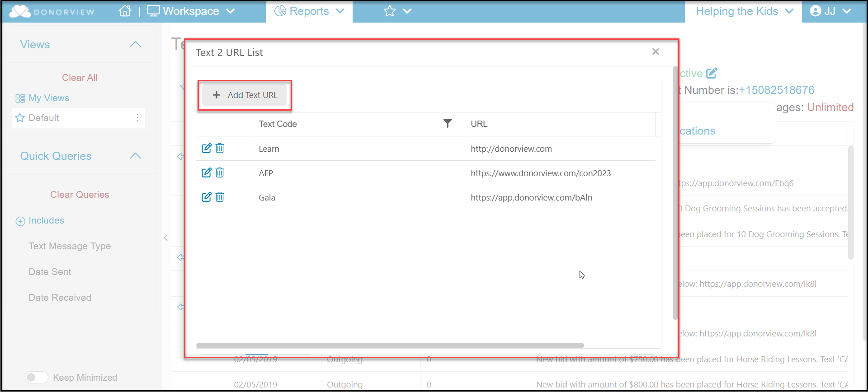Screen dimensions: 868x392
Task: Click the Reports pie chart icon
Action: [280, 11]
